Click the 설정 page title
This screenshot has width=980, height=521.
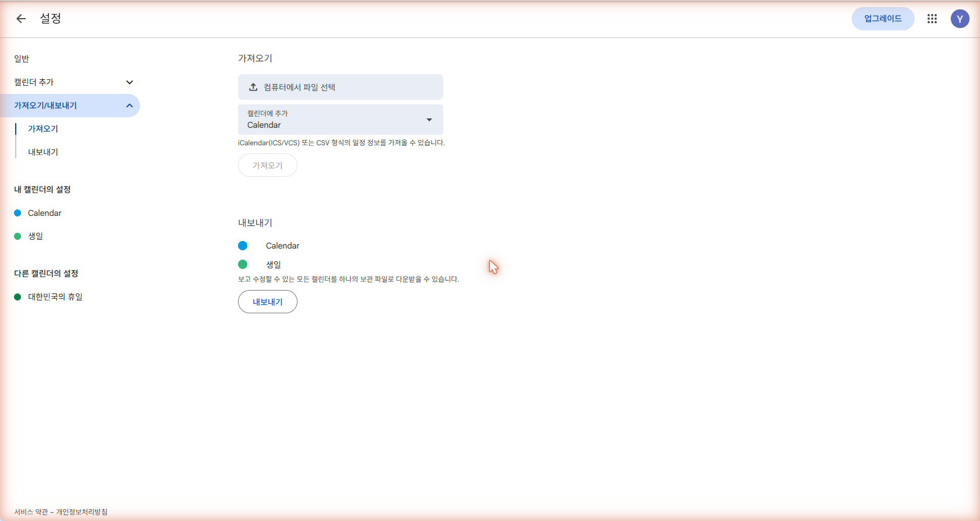point(50,19)
